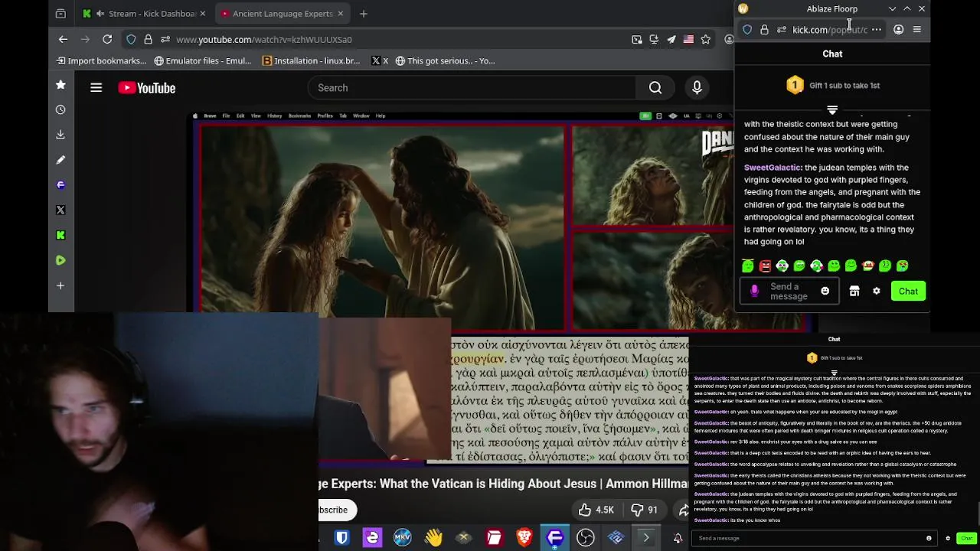Viewport: 980px width, 551px height.
Task: Open the Kick popout window's more options ellipsis
Action: coord(877,30)
